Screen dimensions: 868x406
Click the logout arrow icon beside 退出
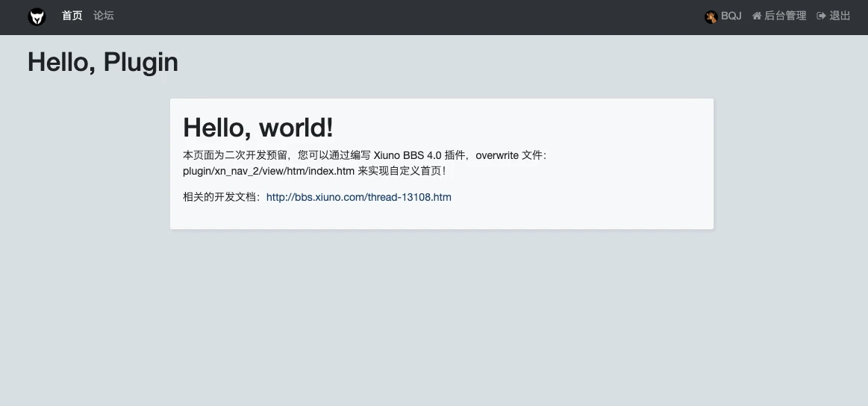822,16
